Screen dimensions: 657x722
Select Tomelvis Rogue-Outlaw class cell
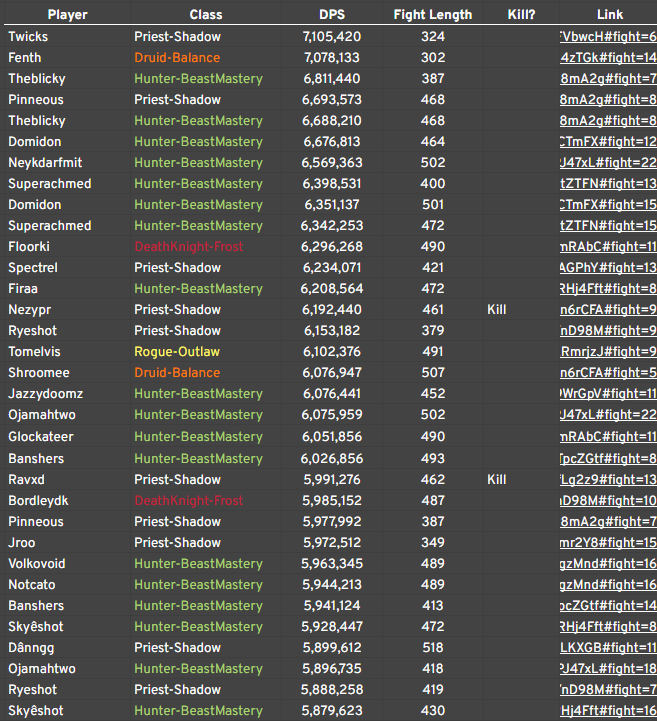pyautogui.click(x=177, y=352)
